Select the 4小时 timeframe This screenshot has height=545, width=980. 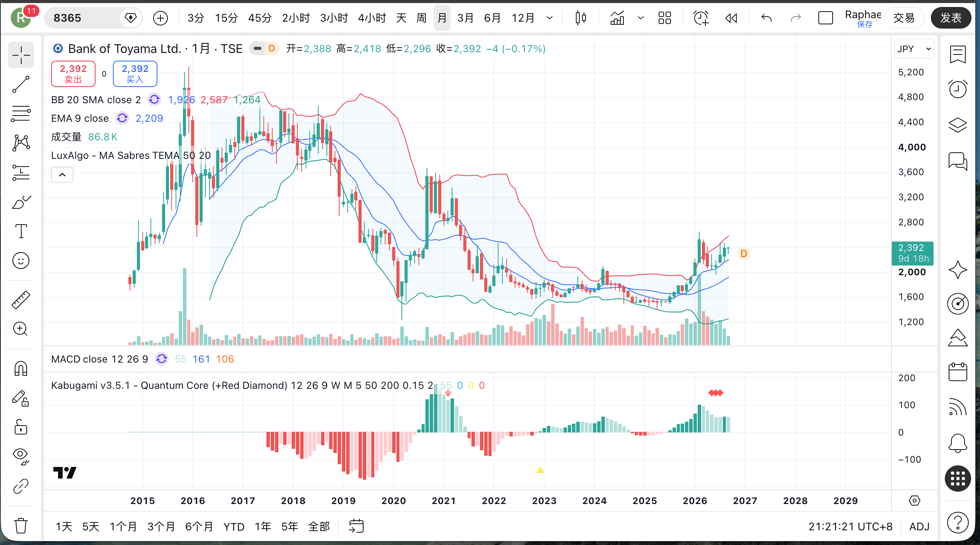tap(372, 18)
